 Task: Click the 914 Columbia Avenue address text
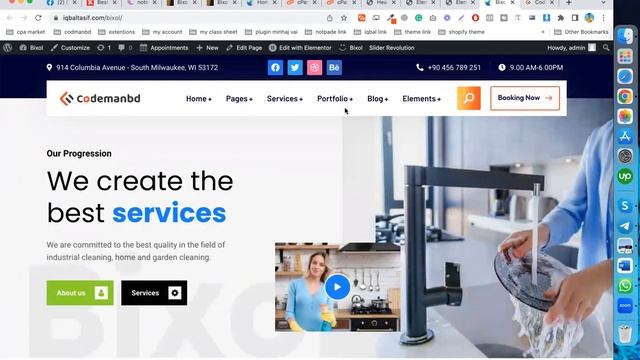(137, 67)
